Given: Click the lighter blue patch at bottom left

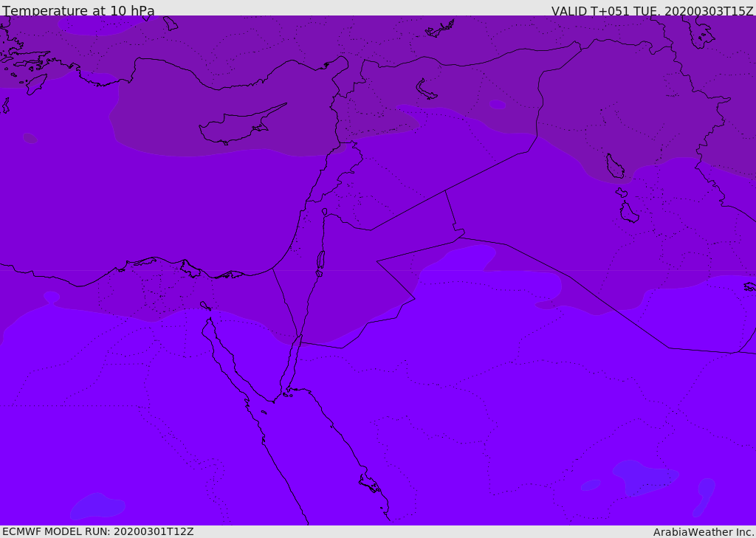Looking at the screenshot, I should tap(97, 506).
